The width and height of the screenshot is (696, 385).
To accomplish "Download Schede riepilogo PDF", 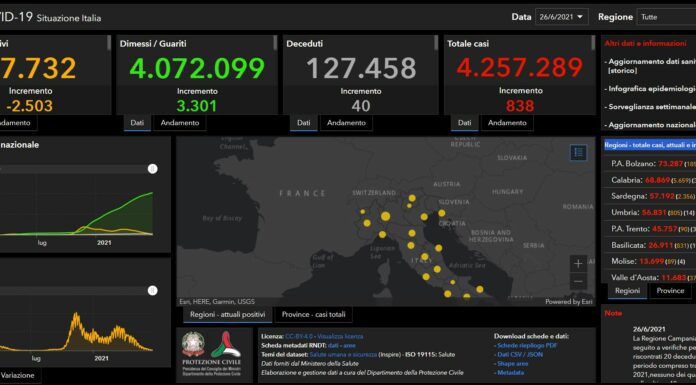I will (527, 345).
